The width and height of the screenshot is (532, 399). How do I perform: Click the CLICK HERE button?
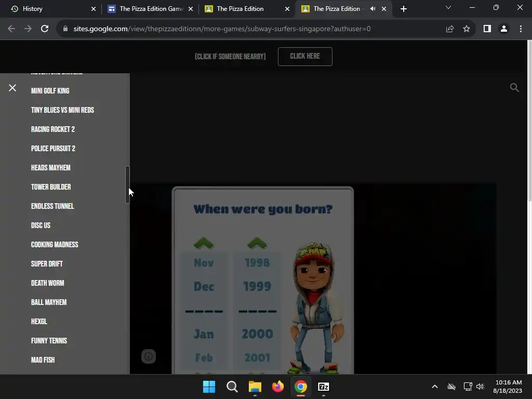[x=305, y=56]
